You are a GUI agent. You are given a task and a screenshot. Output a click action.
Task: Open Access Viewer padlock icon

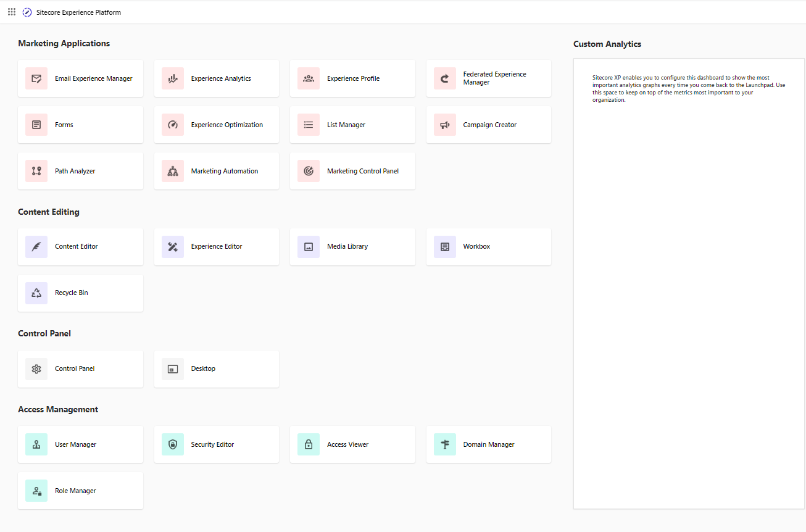pyautogui.click(x=309, y=444)
